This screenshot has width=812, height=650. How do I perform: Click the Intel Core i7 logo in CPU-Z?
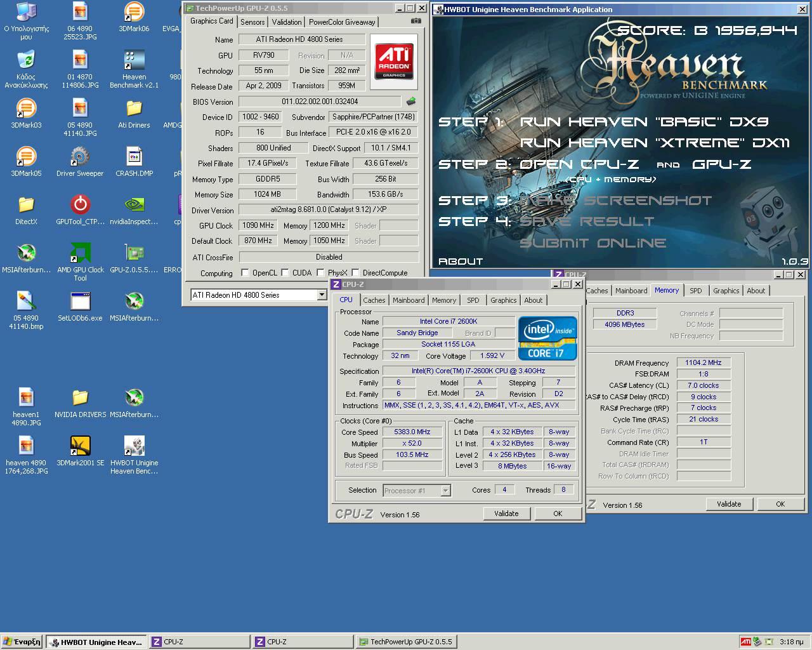pyautogui.click(x=547, y=339)
